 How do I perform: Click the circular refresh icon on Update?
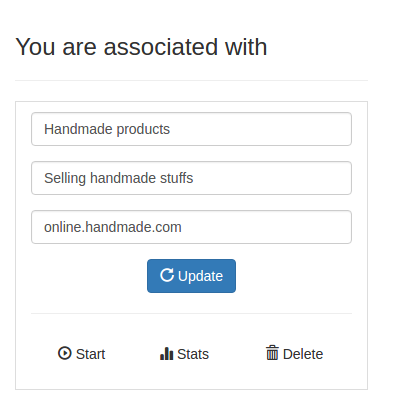(x=167, y=275)
